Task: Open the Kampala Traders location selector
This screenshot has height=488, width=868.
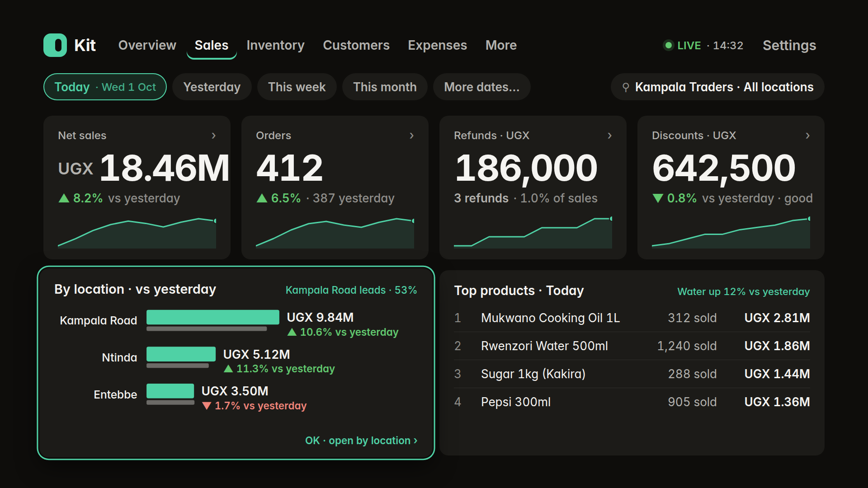Action: coord(717,87)
